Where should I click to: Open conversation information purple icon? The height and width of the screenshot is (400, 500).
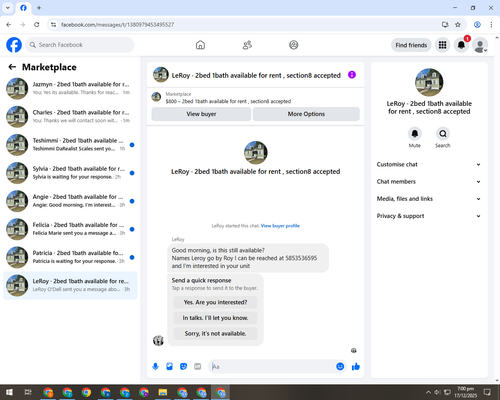tap(352, 75)
